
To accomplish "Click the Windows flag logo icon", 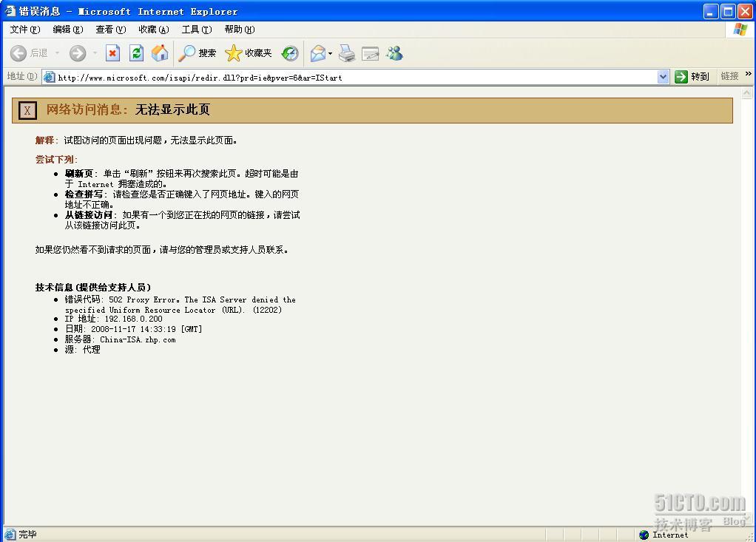I will pyautogui.click(x=740, y=29).
